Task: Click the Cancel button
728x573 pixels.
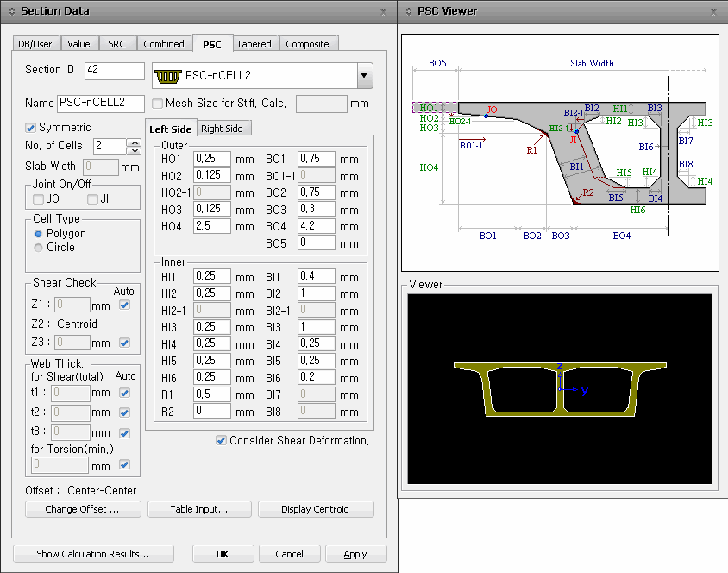Action: click(x=289, y=554)
